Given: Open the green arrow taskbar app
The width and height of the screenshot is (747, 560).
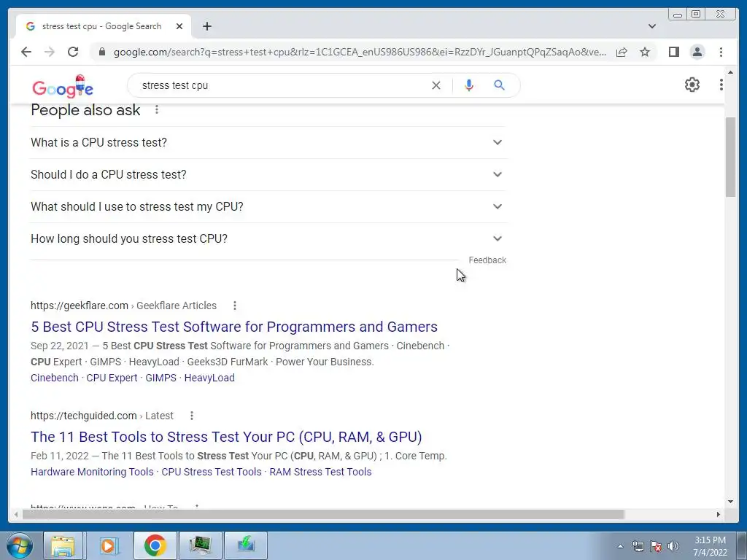Looking at the screenshot, I should [x=245, y=545].
